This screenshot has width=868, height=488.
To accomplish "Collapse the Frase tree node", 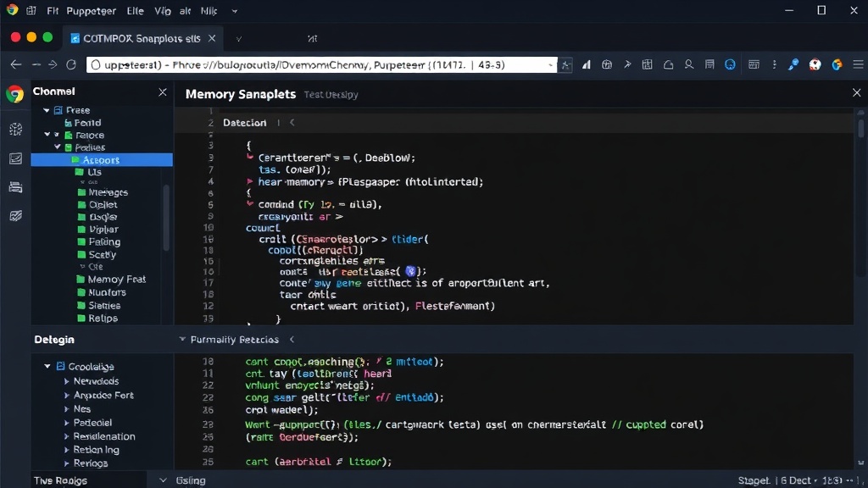I will coord(47,110).
